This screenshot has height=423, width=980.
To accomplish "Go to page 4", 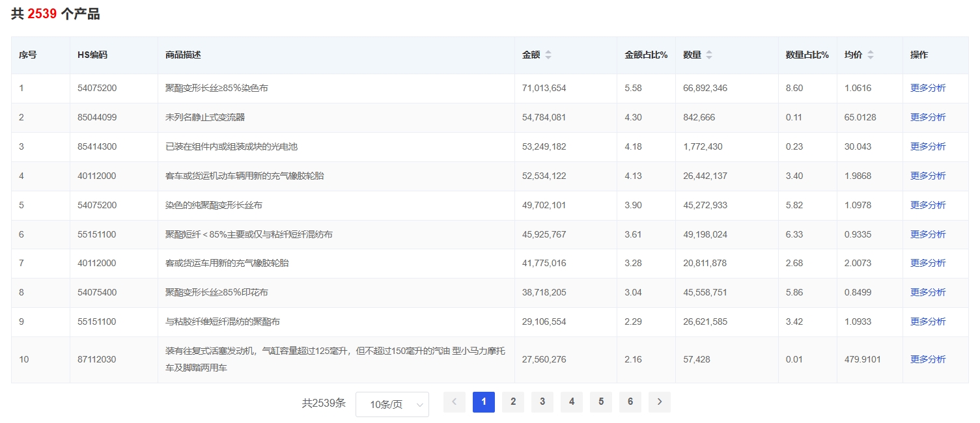I will pos(572,402).
